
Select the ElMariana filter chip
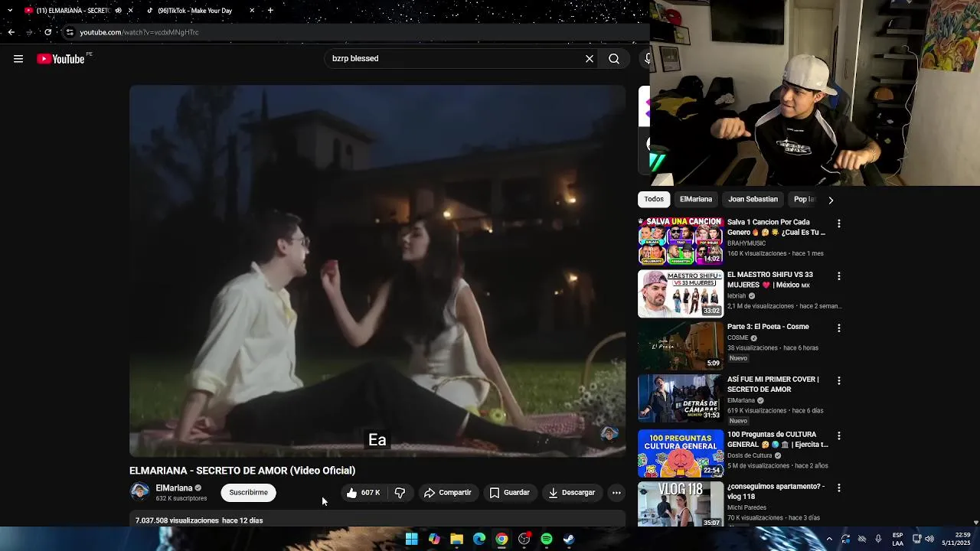pos(696,199)
